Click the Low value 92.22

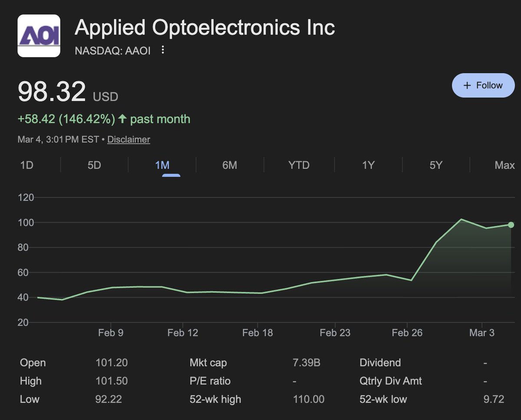tap(109, 399)
